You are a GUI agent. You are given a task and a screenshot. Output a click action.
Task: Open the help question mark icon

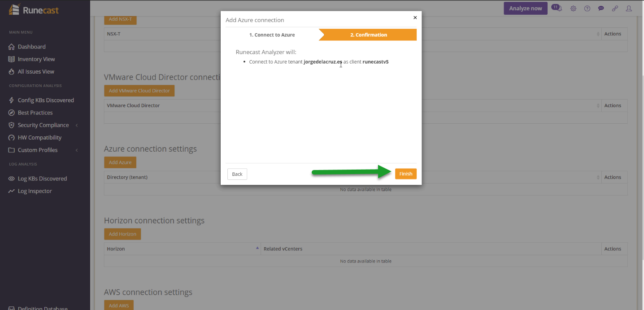click(x=587, y=9)
